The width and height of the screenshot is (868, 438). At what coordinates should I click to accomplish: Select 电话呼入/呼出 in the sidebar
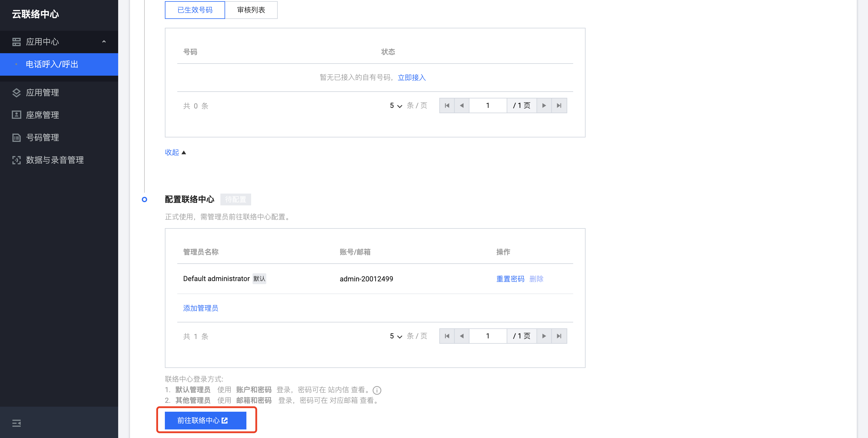pyautogui.click(x=52, y=64)
